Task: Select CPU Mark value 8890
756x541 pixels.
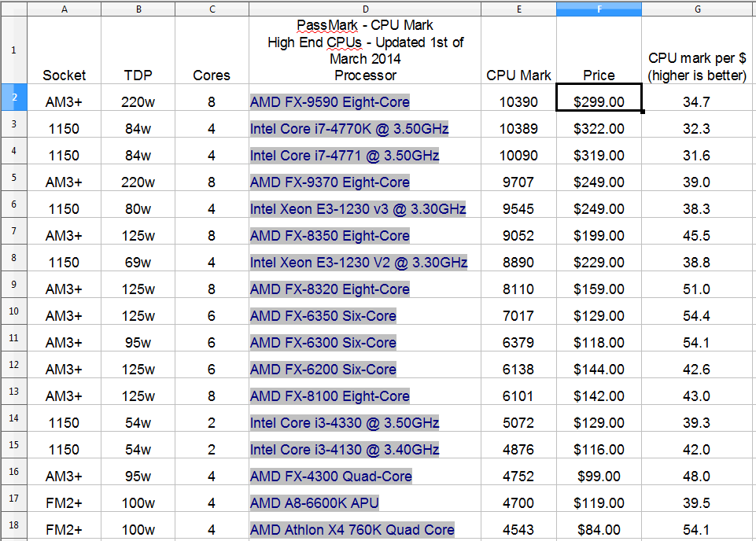Action: (518, 258)
